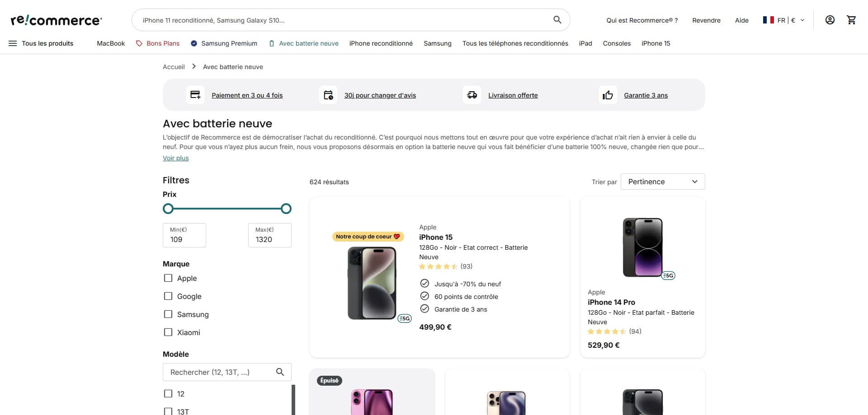
Task: Click the thumbs-up icon for Garantie 3 ans
Action: point(608,95)
